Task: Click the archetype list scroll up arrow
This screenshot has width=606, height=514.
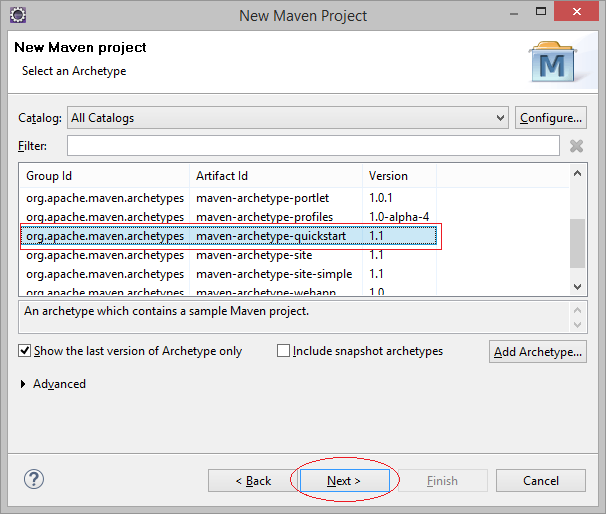Action: 577,173
